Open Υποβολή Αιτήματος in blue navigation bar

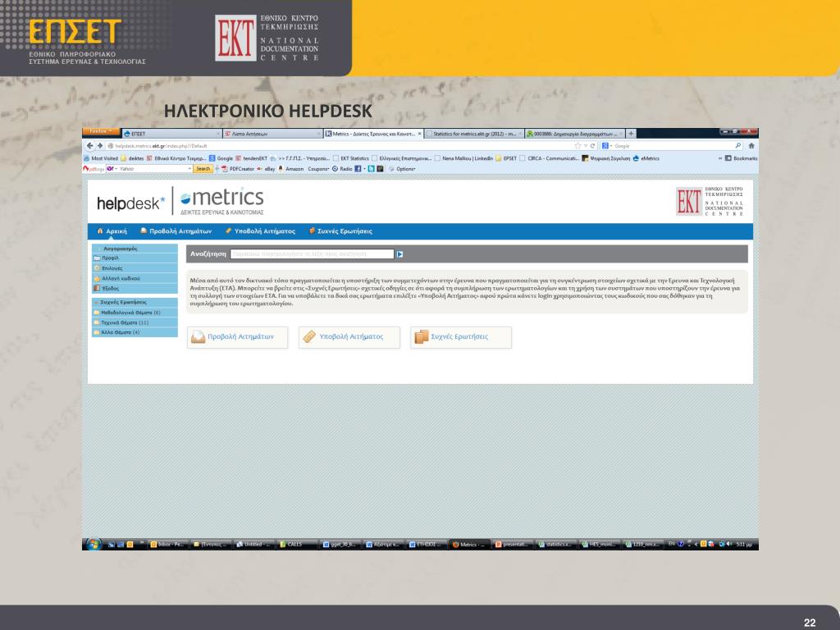(260, 231)
